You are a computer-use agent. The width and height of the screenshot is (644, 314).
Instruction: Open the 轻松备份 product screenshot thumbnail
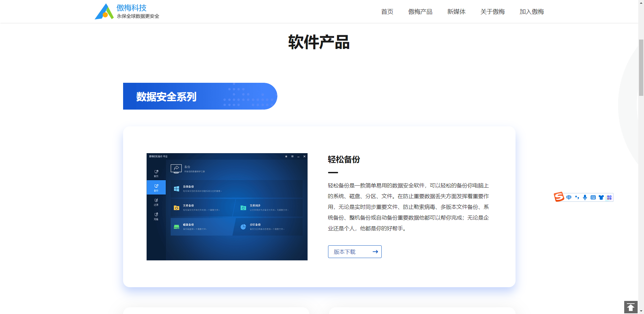227,207
